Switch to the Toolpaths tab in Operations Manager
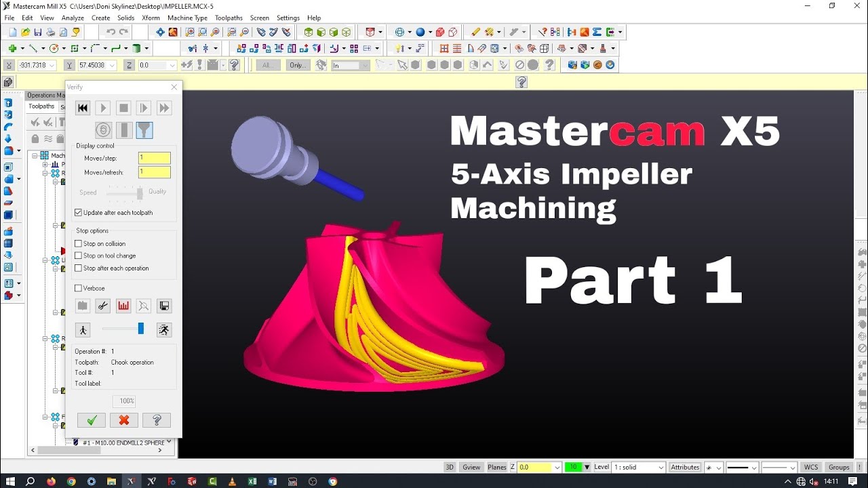Screen dimensions: 868x488 point(41,106)
